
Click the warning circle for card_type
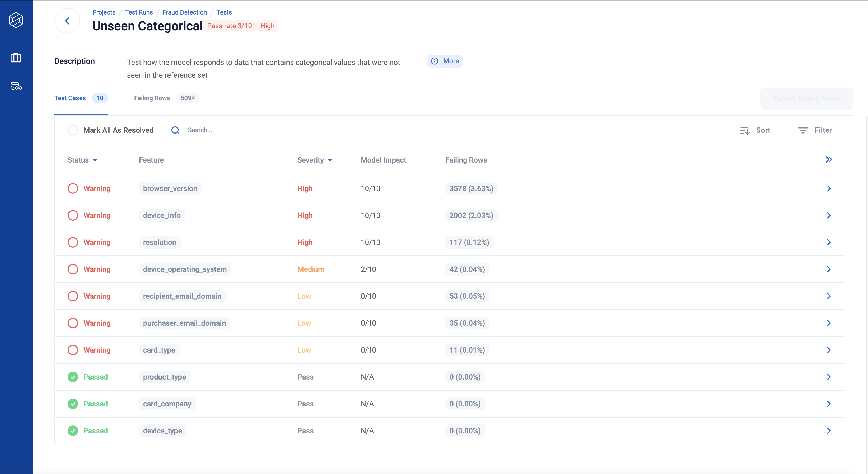[73, 350]
